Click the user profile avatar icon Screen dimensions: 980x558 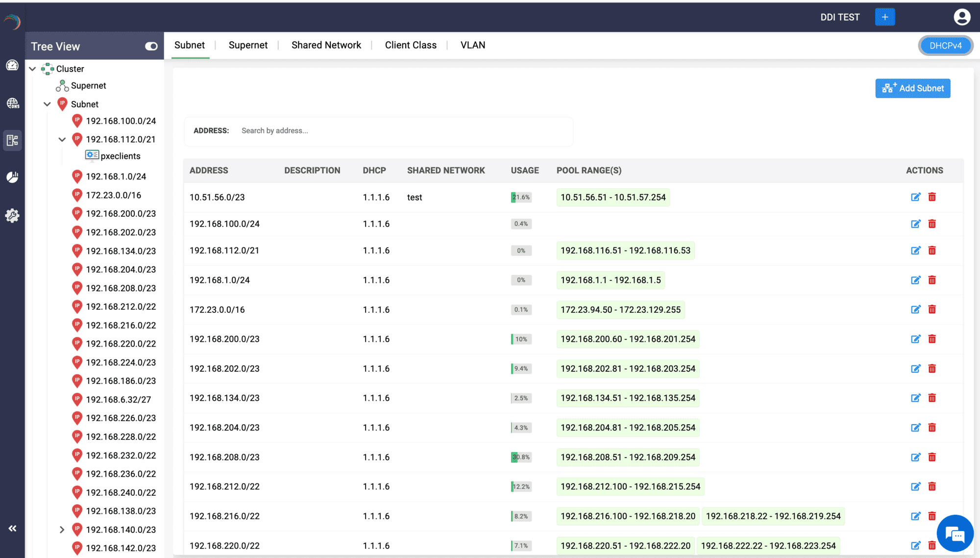[961, 17]
